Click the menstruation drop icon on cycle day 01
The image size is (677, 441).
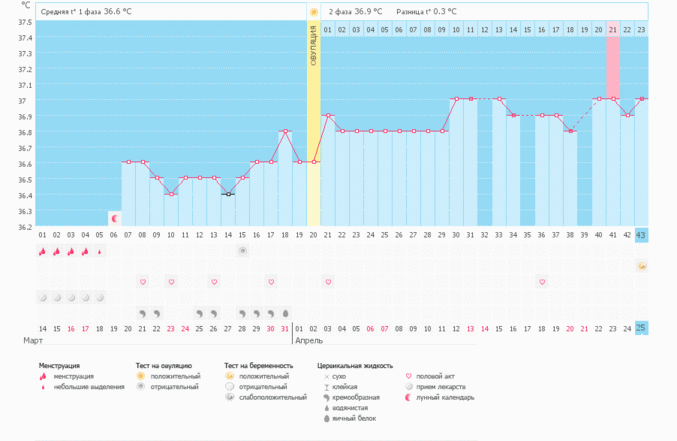coord(42,251)
